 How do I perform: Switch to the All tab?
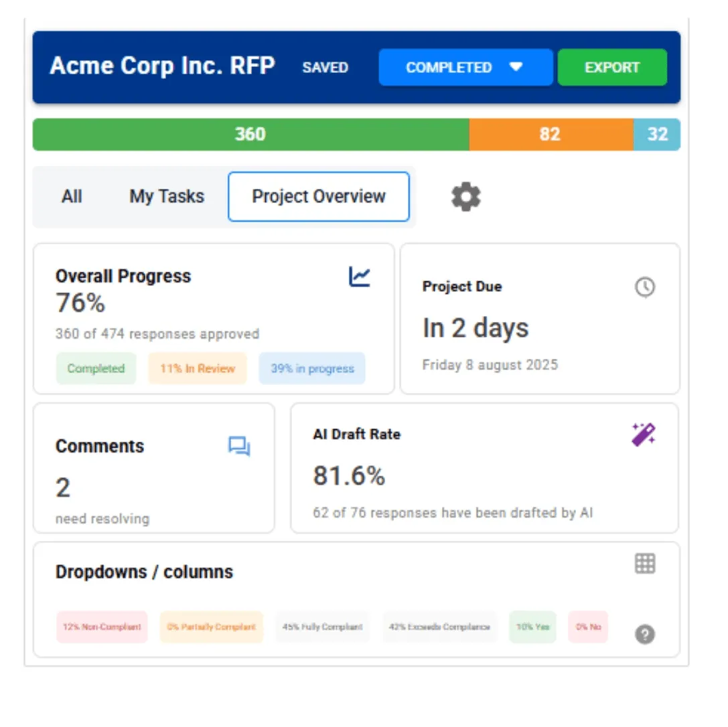[x=72, y=197]
